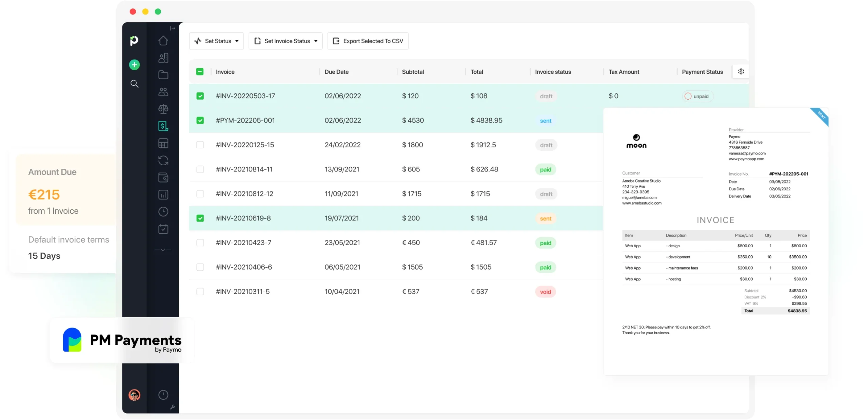Expand the Set Invoice Status dropdown

(285, 41)
